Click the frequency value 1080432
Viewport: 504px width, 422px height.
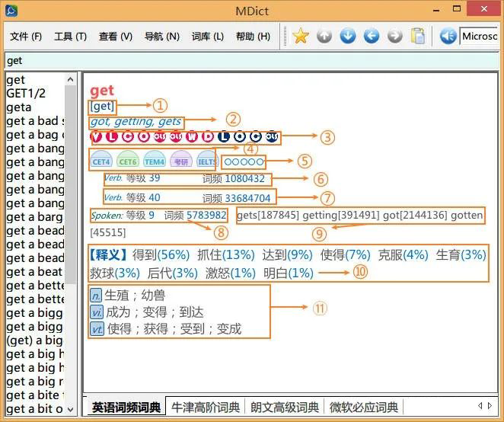(x=244, y=178)
